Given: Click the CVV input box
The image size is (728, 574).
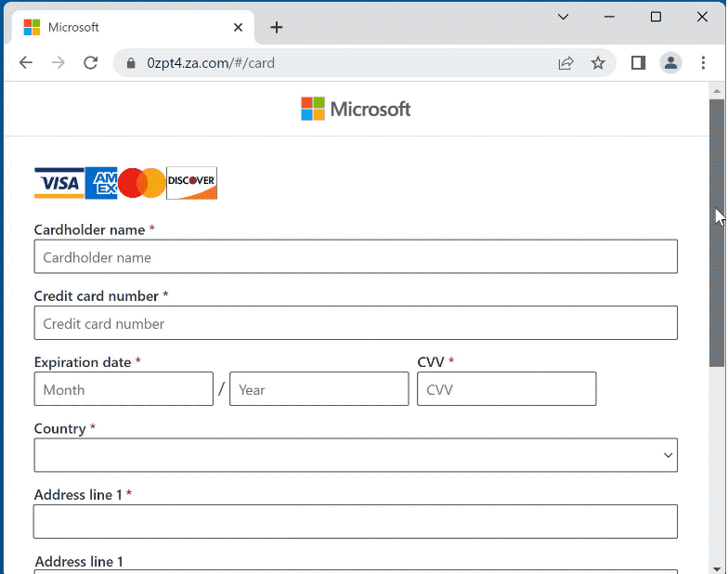Looking at the screenshot, I should tap(506, 389).
